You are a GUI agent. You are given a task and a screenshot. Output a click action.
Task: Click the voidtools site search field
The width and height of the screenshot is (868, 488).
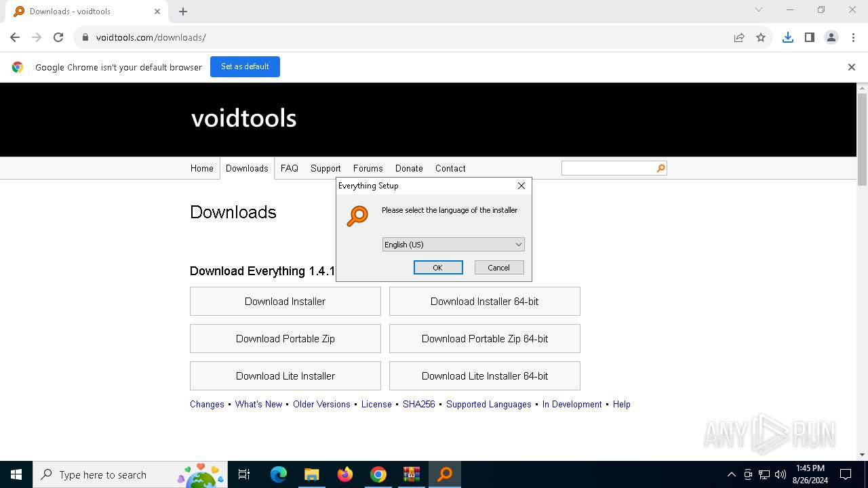tap(608, 168)
